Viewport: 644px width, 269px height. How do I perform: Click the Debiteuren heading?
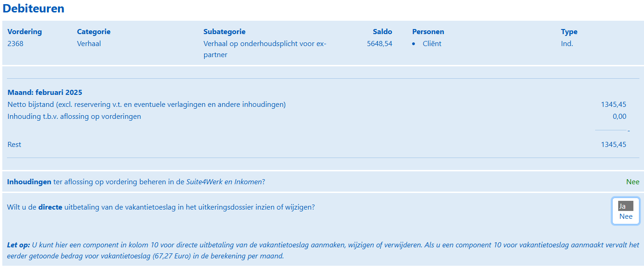tap(33, 9)
